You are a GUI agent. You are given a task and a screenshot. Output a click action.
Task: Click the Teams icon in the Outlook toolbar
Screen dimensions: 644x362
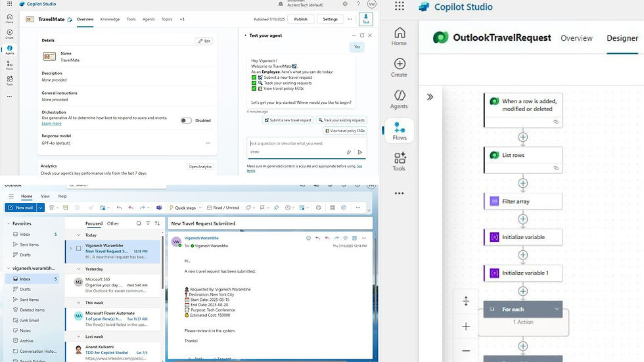pos(159,208)
